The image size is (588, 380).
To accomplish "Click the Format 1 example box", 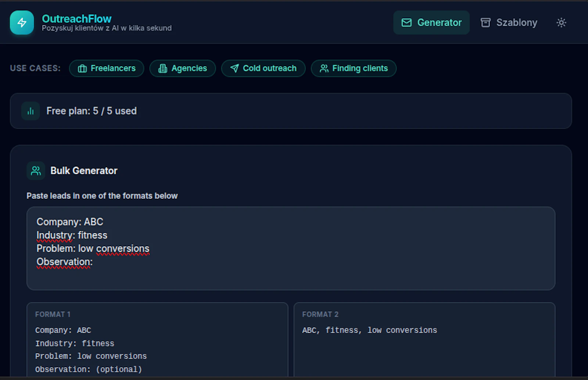I will point(157,342).
